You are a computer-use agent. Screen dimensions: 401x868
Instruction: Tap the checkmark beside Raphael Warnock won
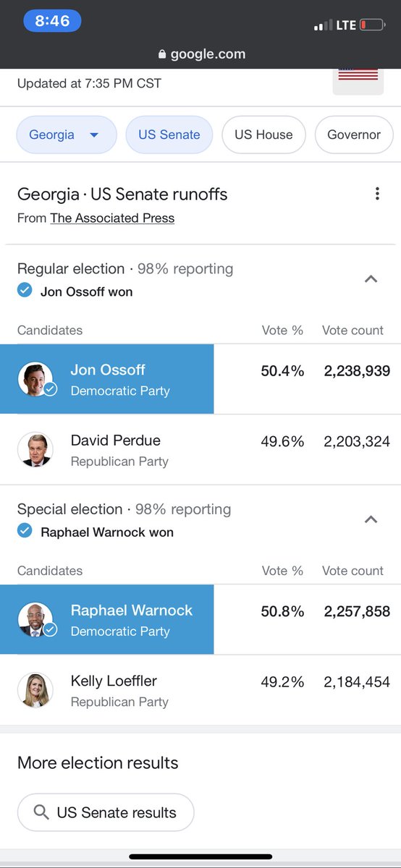[x=25, y=531]
